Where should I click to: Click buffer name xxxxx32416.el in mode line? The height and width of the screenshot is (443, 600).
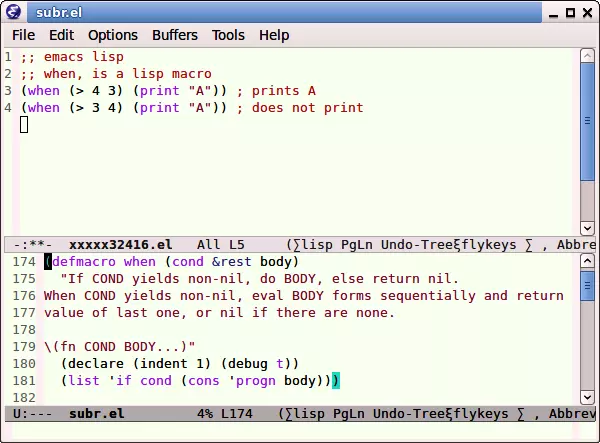tap(121, 244)
